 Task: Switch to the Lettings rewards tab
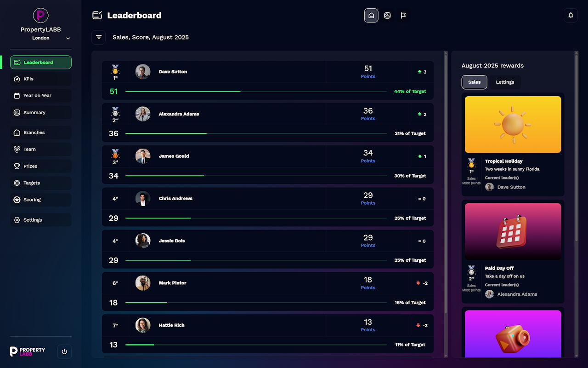tap(504, 82)
